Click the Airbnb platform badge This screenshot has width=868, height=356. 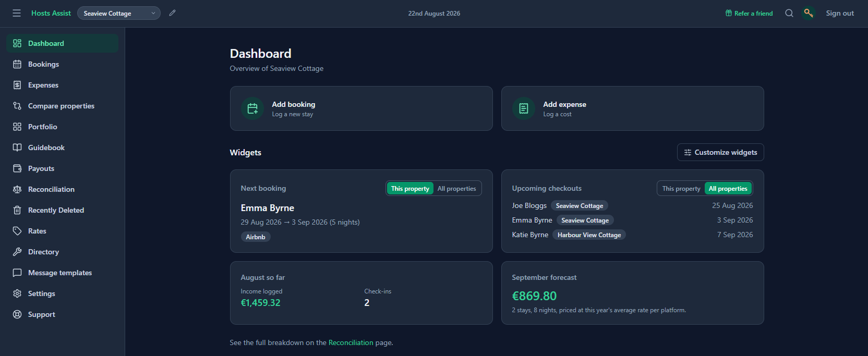[256, 237]
